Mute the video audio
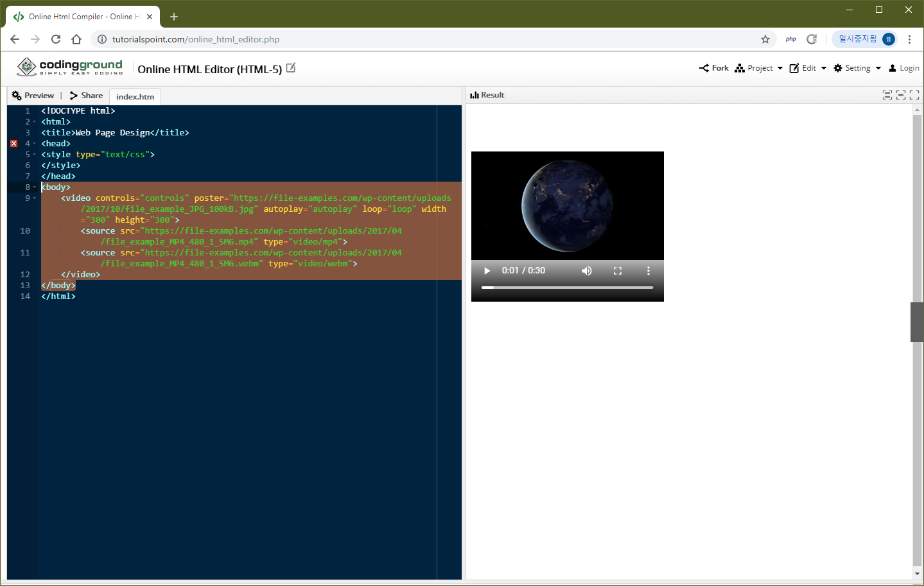The image size is (924, 586). (586, 270)
